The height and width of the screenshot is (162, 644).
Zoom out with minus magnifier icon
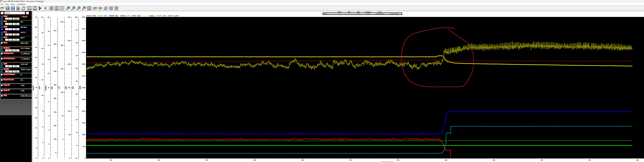(73, 8)
